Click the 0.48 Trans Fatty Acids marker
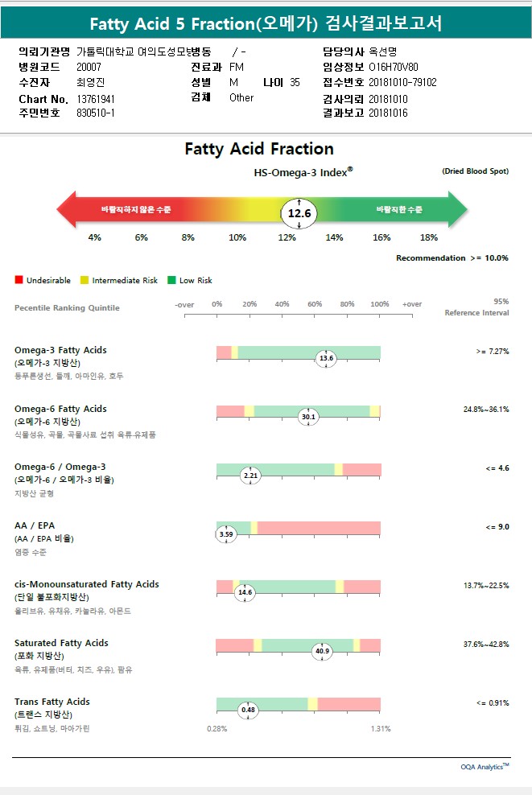This screenshot has height=795, width=532. pos(248,710)
